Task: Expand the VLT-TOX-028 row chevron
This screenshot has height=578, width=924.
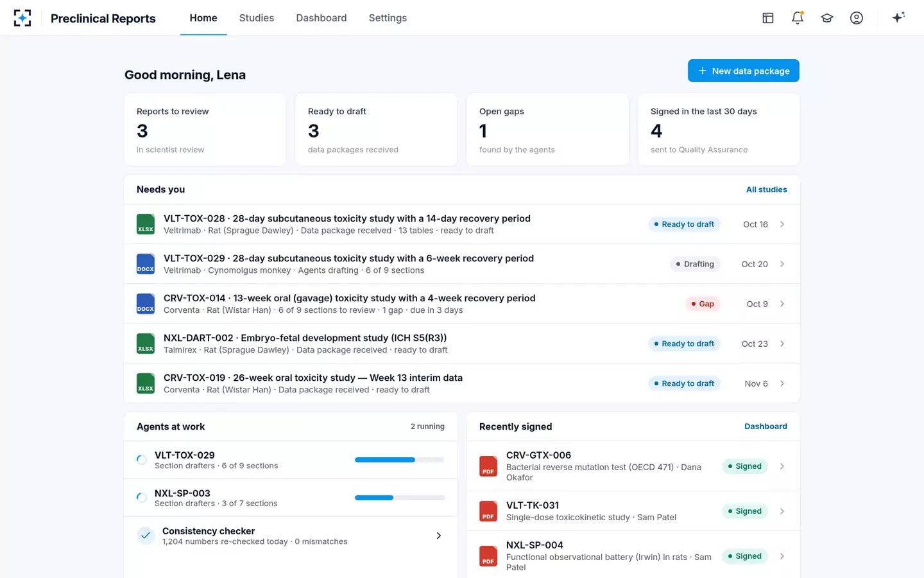Action: [x=782, y=224]
